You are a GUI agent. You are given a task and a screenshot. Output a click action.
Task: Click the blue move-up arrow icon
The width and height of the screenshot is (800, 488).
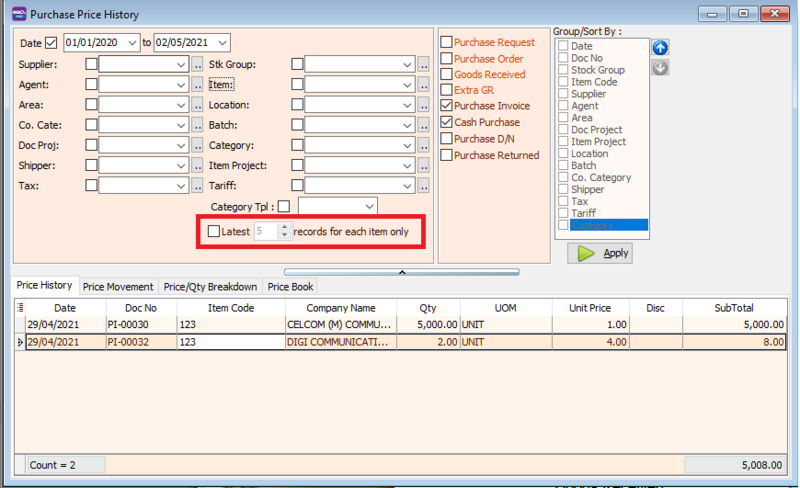click(x=660, y=48)
